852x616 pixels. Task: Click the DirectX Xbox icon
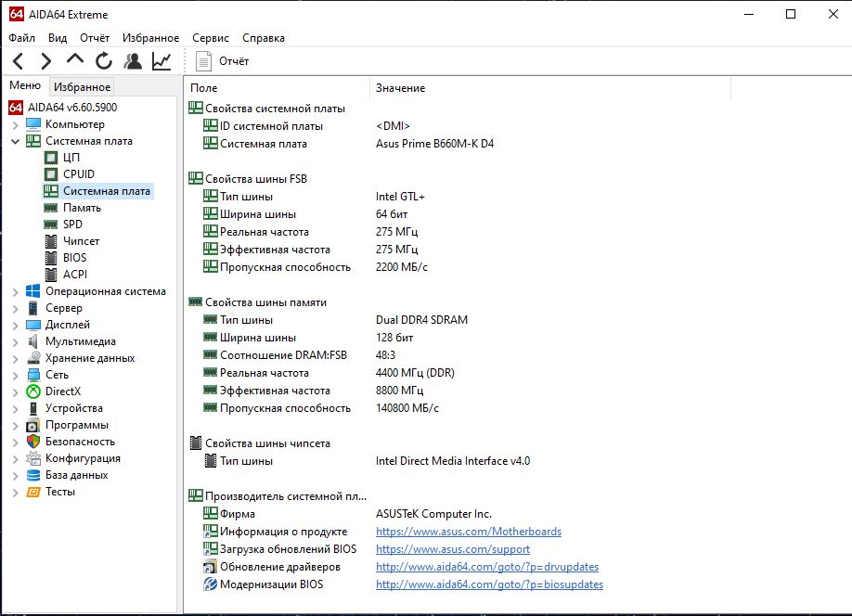click(33, 391)
